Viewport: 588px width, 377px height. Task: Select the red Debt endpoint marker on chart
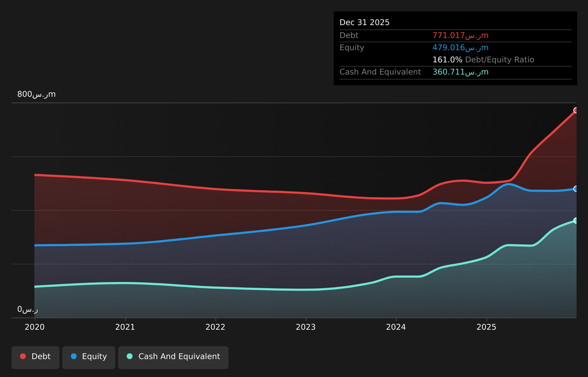click(x=576, y=110)
